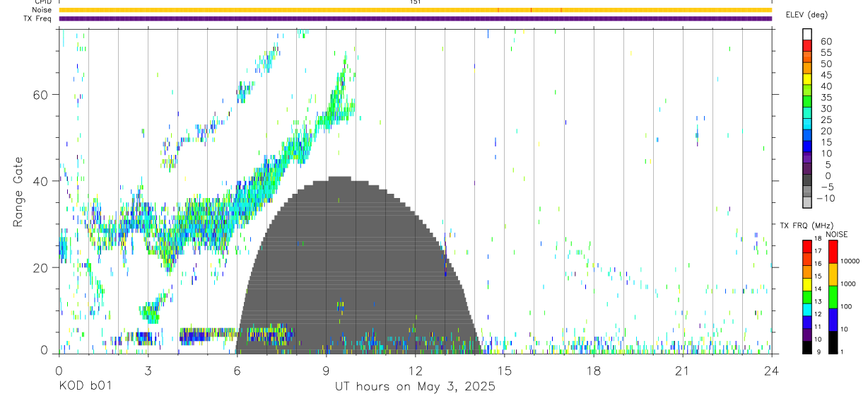Click the '151' CPID value

415,2
